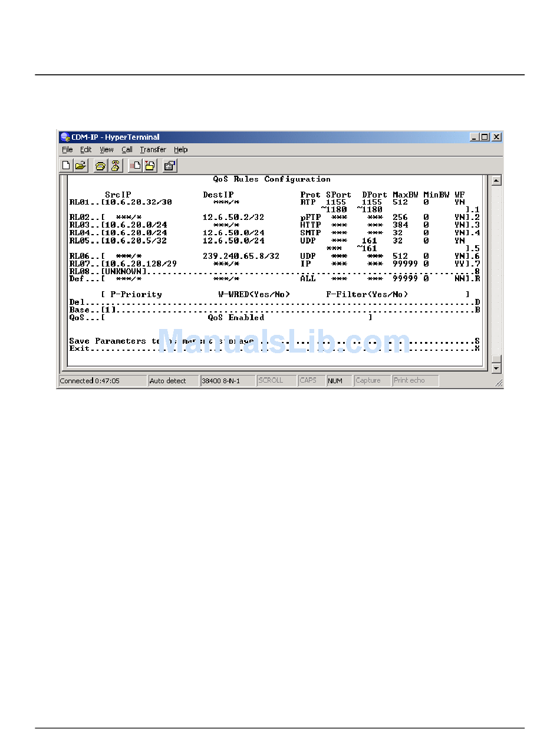Open the File menu
This screenshot has height=747, width=560.
[x=67, y=150]
